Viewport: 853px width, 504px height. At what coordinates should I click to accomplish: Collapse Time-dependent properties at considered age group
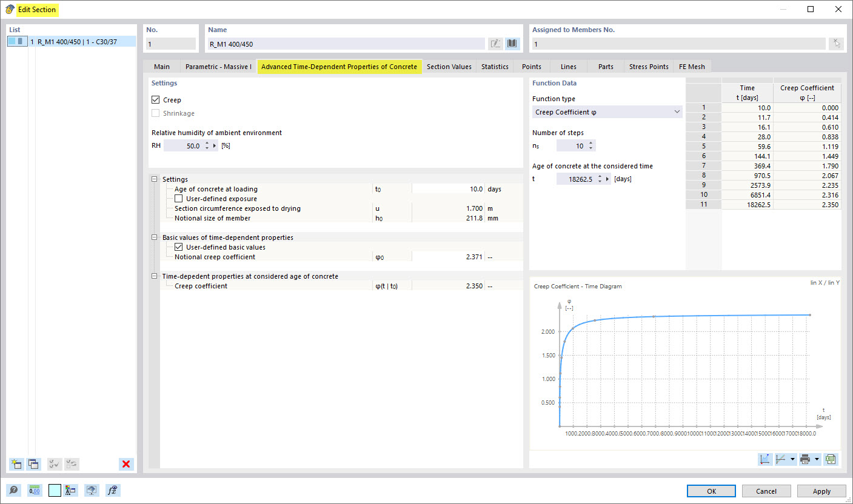(x=155, y=276)
